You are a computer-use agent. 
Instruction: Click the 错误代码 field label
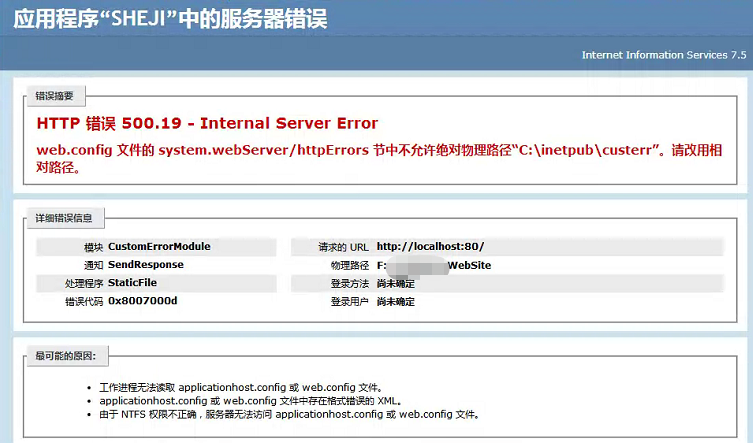tap(84, 301)
